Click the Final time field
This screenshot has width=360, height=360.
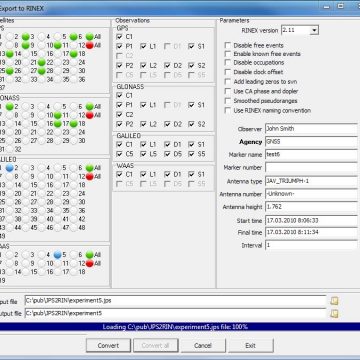311,232
